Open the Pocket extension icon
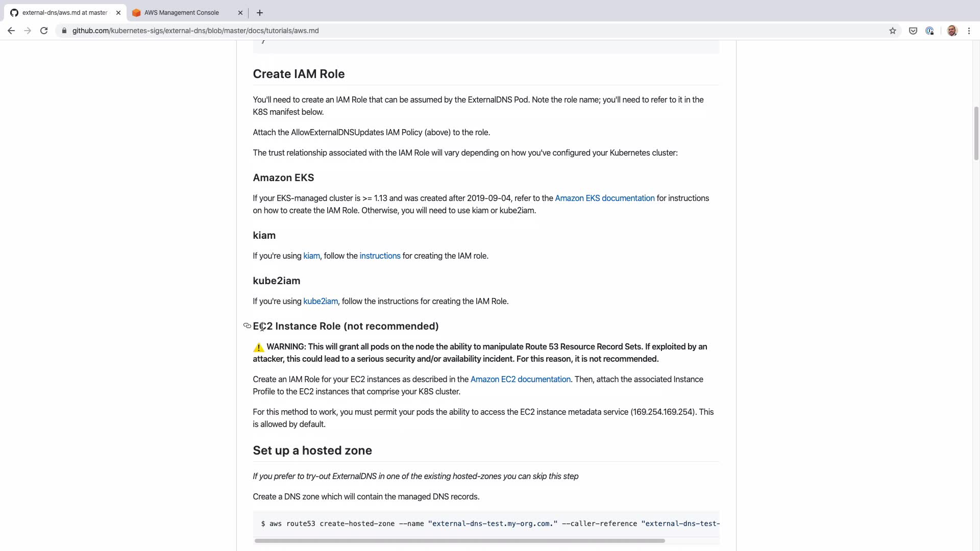 pos(913,31)
